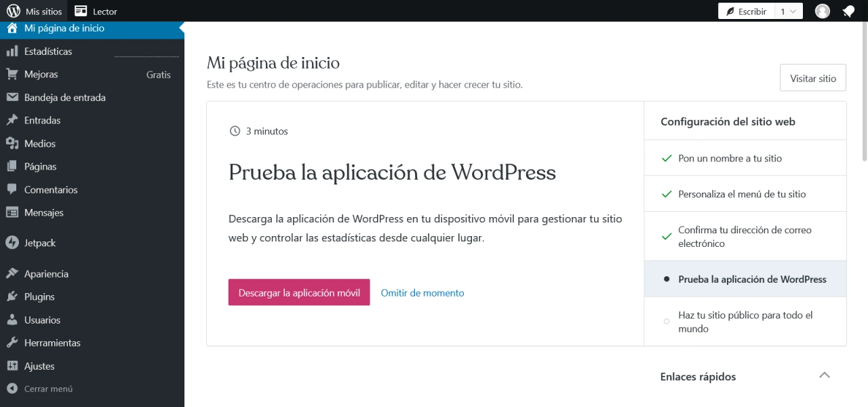The height and width of the screenshot is (407, 868).
Task: Click the Plugins plug icon
Action: click(x=12, y=297)
